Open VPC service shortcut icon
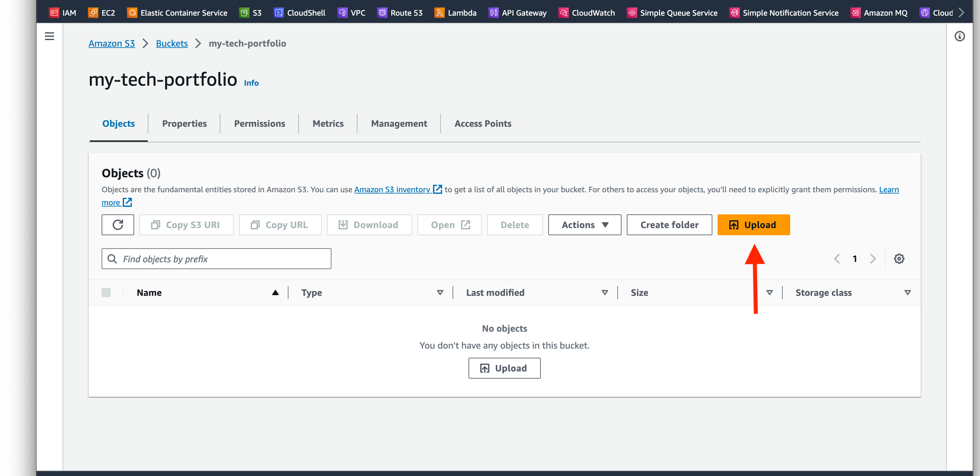Image resolution: width=980 pixels, height=476 pixels. point(342,13)
